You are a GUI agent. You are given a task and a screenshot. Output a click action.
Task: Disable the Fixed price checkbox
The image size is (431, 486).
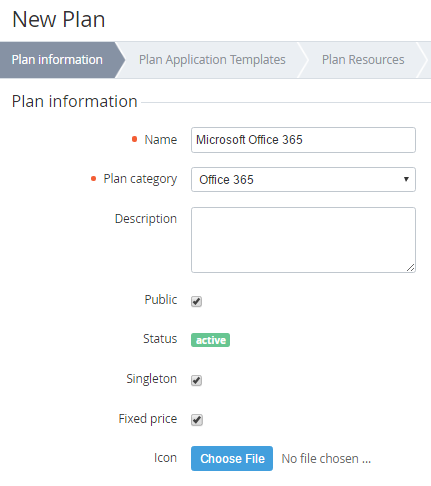pyautogui.click(x=197, y=420)
